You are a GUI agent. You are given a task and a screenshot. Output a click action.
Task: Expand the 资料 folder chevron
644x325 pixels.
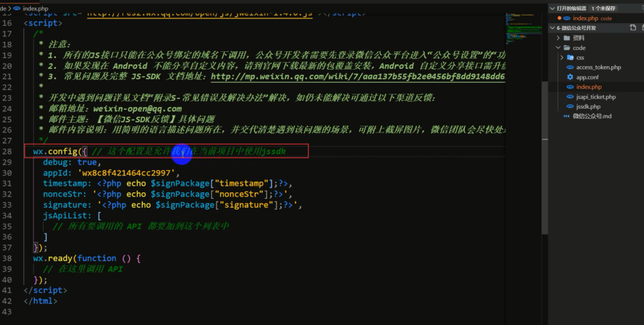pyautogui.click(x=558, y=38)
